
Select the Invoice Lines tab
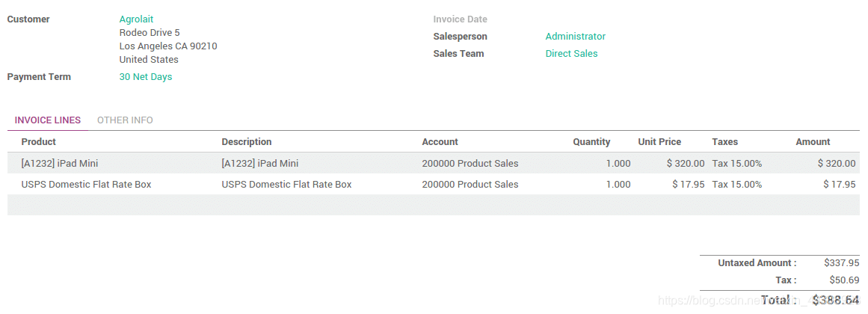(x=48, y=120)
